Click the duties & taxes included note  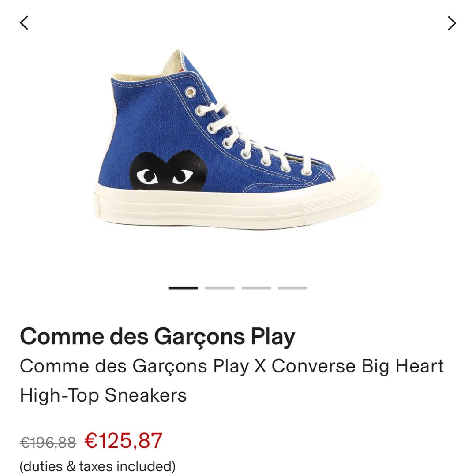click(97, 466)
